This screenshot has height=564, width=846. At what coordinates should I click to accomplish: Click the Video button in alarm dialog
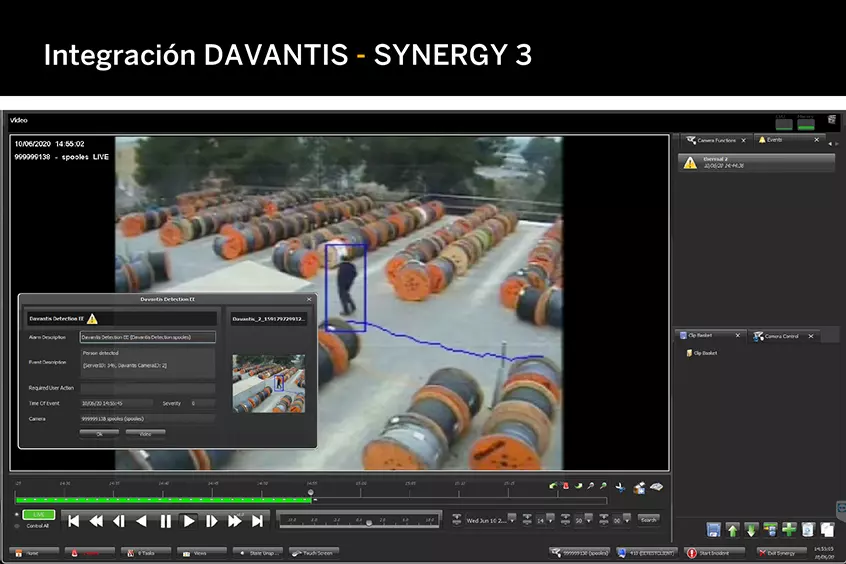tap(146, 433)
